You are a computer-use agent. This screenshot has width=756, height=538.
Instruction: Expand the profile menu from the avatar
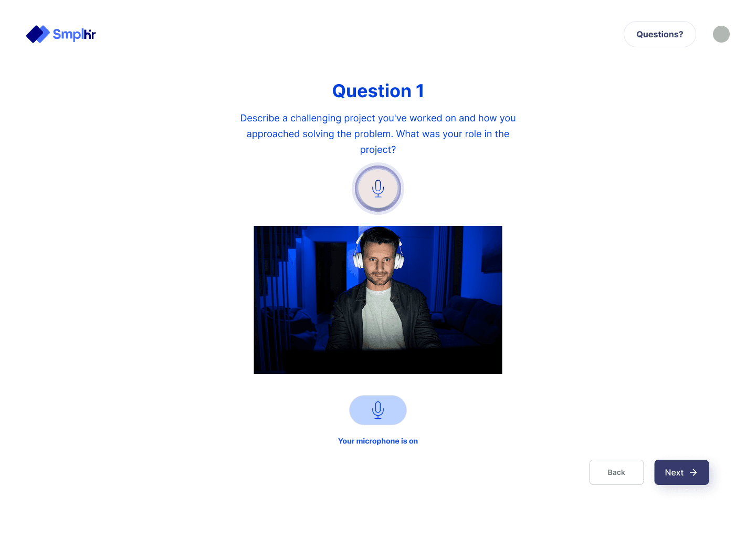[721, 34]
